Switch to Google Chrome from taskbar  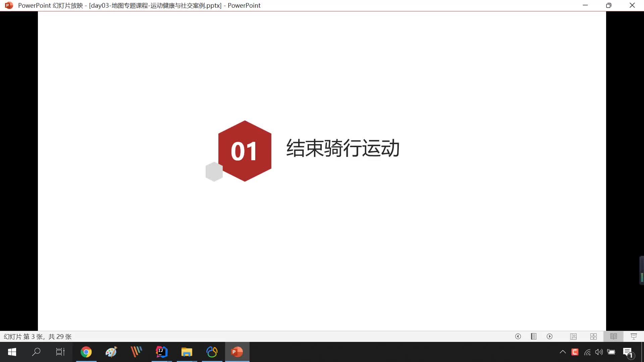pyautogui.click(x=86, y=352)
